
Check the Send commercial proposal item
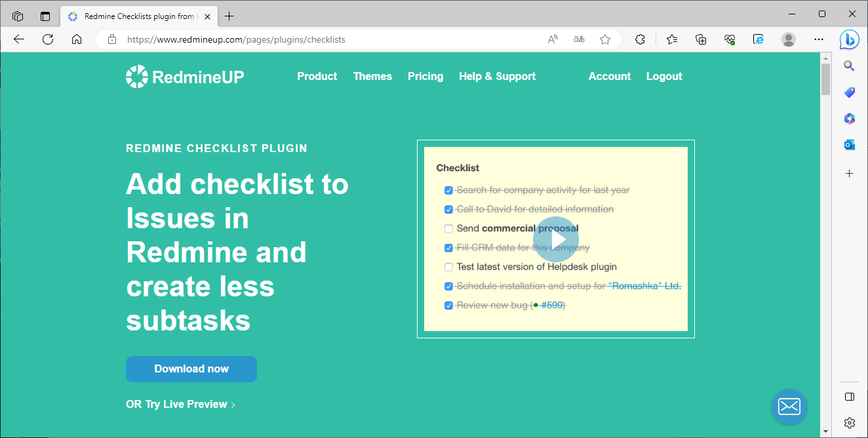448,228
